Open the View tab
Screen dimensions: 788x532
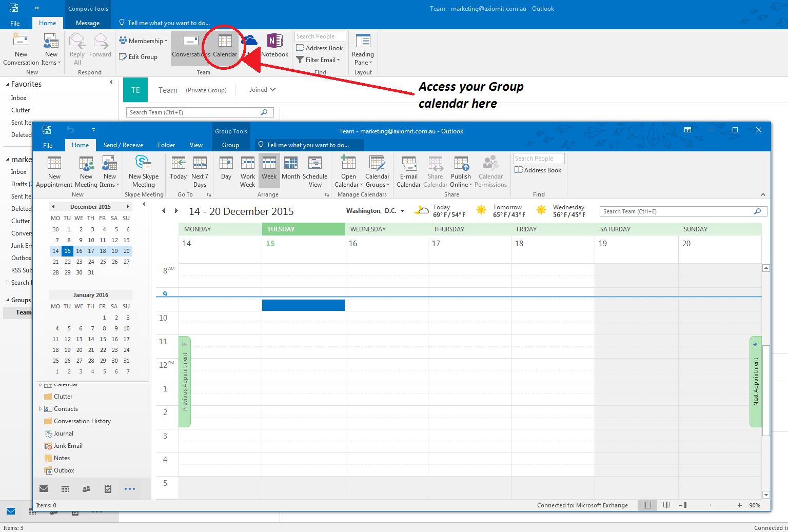(196, 145)
